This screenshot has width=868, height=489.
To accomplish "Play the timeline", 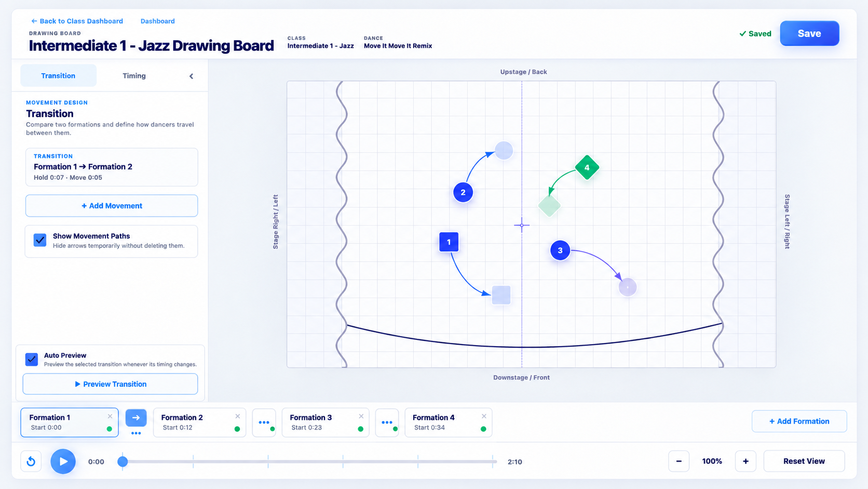I will (x=63, y=461).
